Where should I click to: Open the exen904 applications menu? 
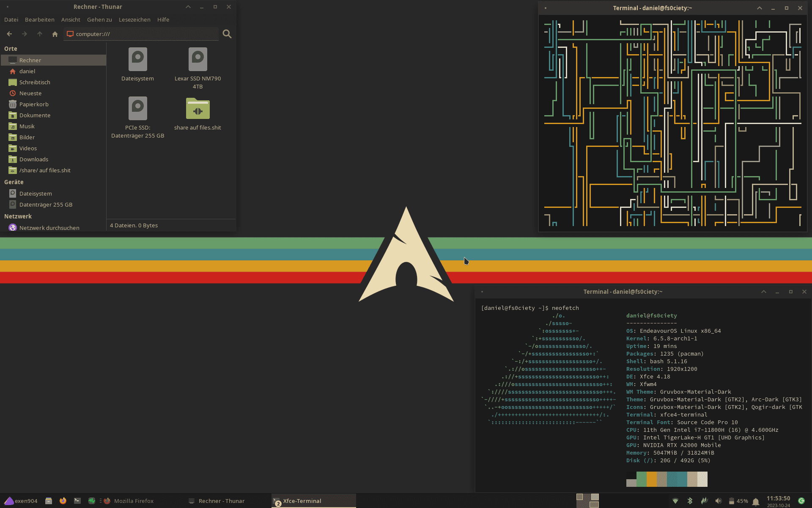(x=21, y=501)
